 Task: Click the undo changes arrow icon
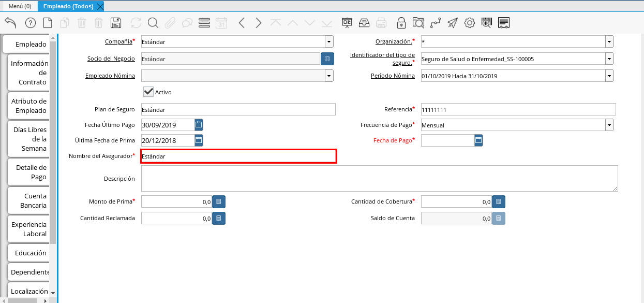tap(10, 23)
